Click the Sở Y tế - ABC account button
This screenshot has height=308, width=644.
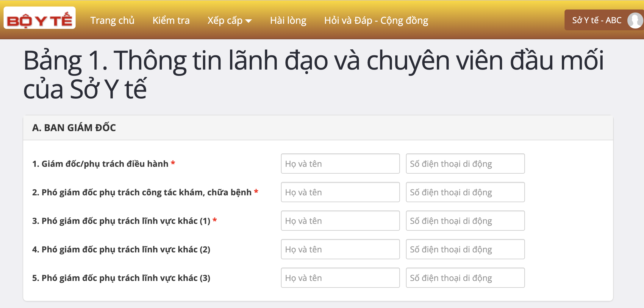coord(597,20)
